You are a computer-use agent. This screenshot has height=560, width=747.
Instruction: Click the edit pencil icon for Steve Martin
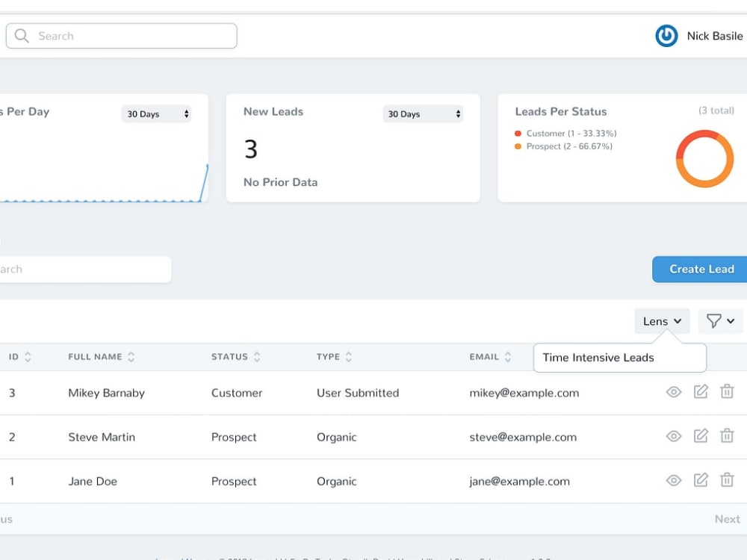[701, 436]
